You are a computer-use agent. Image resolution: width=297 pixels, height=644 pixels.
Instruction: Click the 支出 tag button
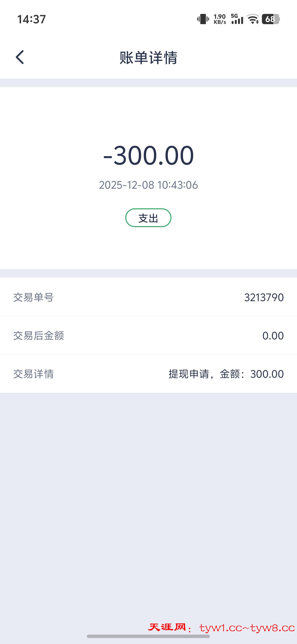click(x=148, y=218)
